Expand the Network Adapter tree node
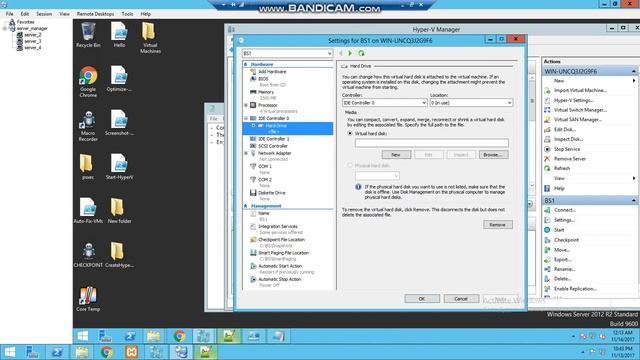The width and height of the screenshot is (640, 360). click(x=246, y=153)
